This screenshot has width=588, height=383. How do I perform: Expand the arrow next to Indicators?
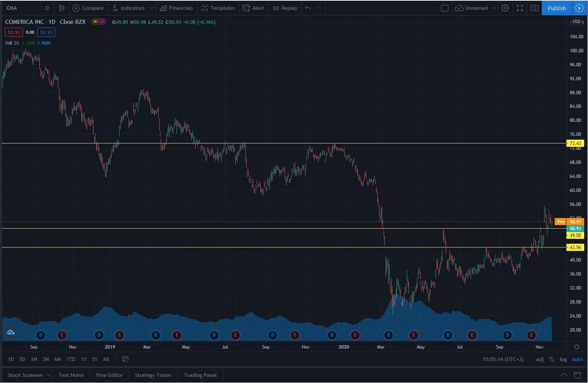152,8
